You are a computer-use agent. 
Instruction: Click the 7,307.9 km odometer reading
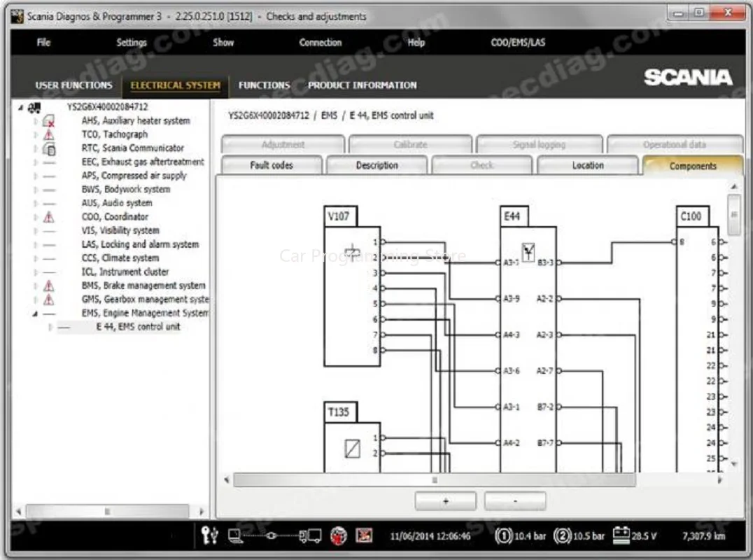click(703, 535)
